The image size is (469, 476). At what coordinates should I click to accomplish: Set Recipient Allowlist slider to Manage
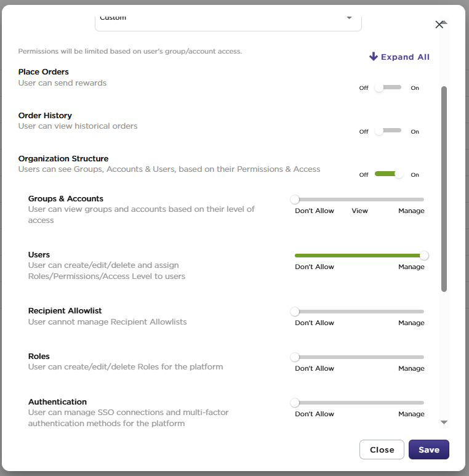pyautogui.click(x=423, y=312)
